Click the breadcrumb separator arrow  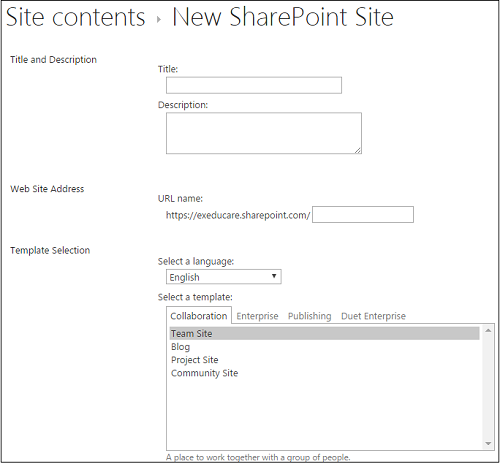159,20
